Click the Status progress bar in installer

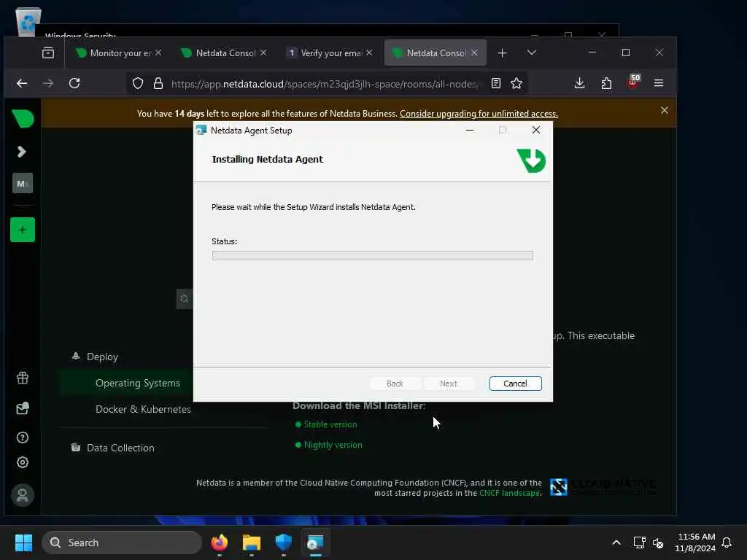[372, 256]
